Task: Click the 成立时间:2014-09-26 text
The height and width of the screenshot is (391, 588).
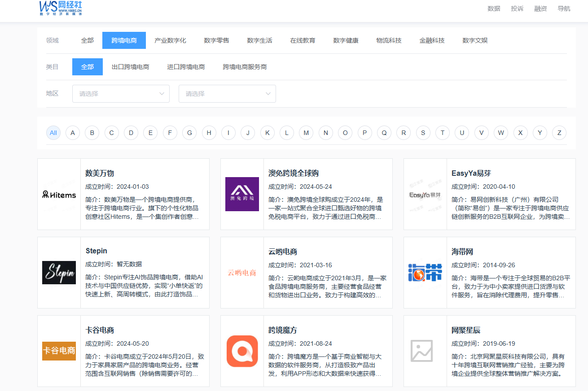Action: 483,265
